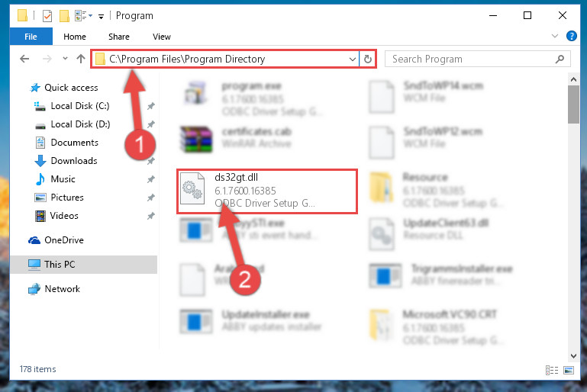Switch to the View ribbon tab
This screenshot has height=392, width=587.
tap(161, 37)
